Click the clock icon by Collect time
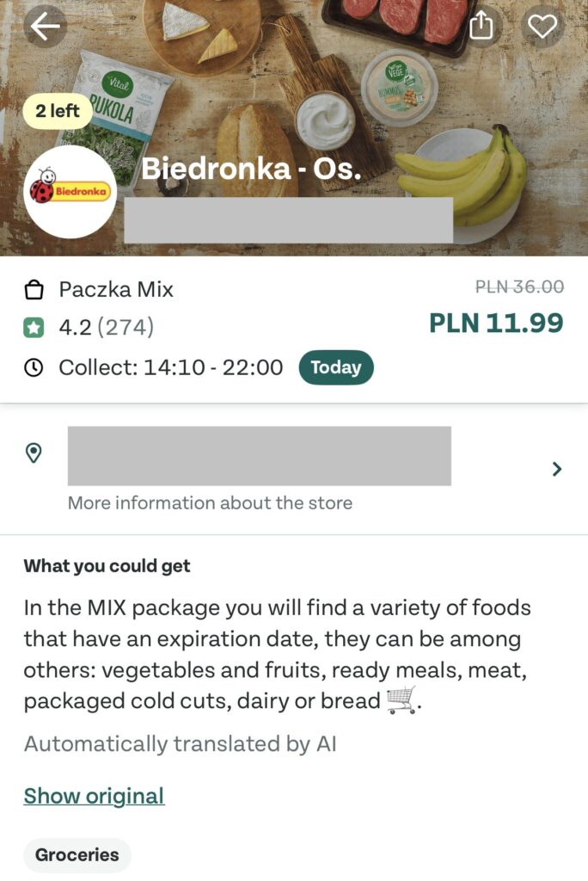 34,367
